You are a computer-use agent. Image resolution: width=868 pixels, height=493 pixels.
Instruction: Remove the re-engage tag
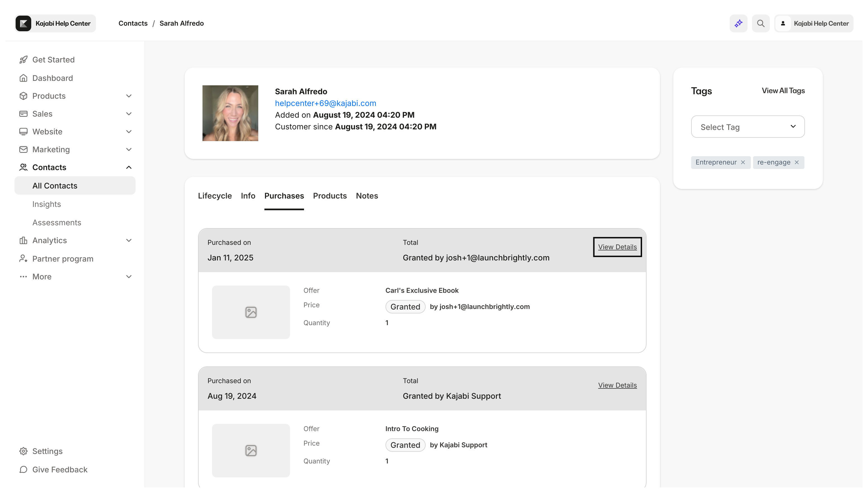[x=797, y=162]
